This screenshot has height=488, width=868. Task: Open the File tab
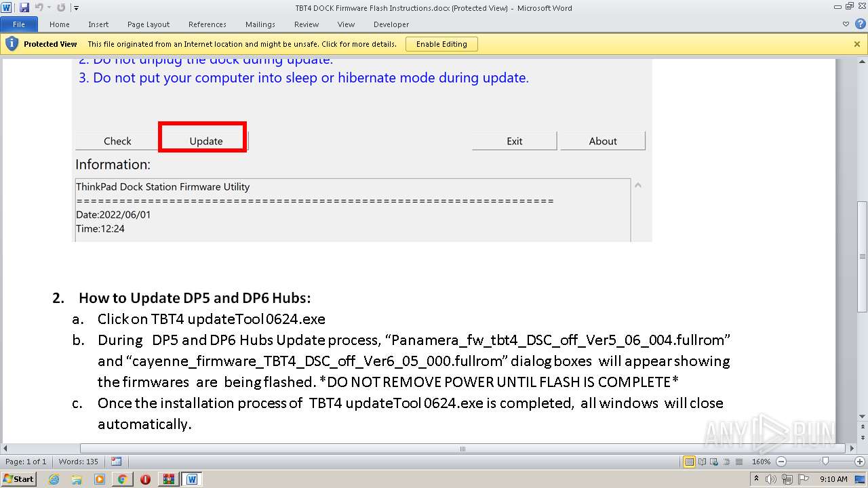pos(19,24)
